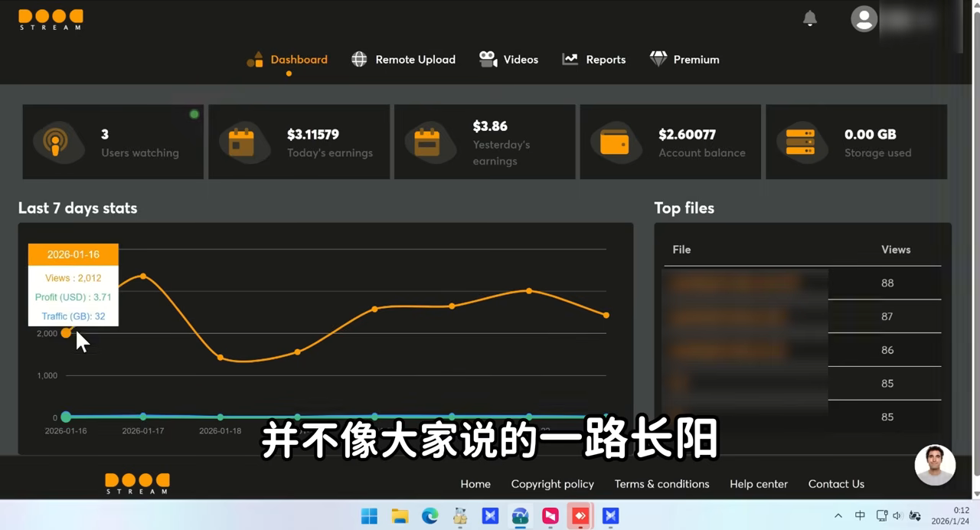Screen dimensions: 980x530
Task: Open File Explorer from the taskbar
Action: (400, 516)
